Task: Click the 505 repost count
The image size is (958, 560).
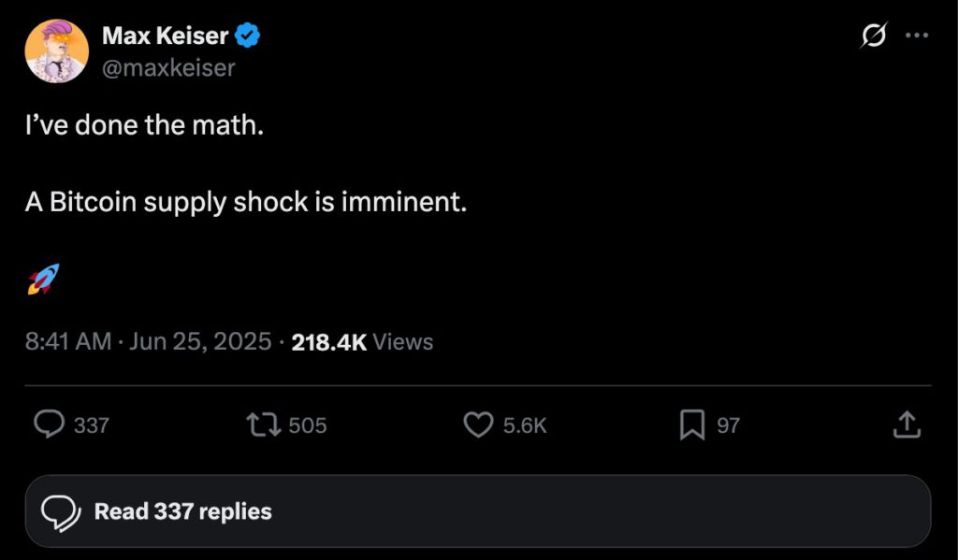Action: [307, 425]
